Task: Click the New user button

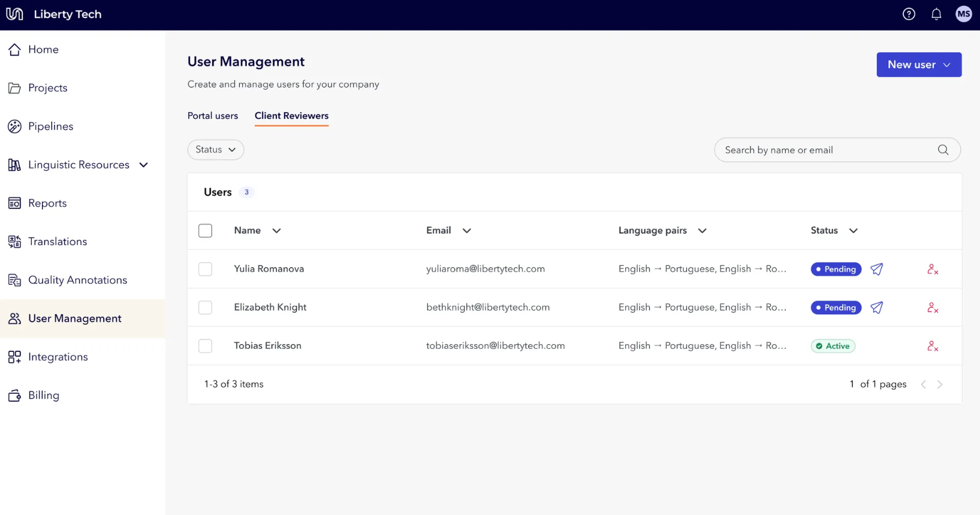Action: coord(919,65)
